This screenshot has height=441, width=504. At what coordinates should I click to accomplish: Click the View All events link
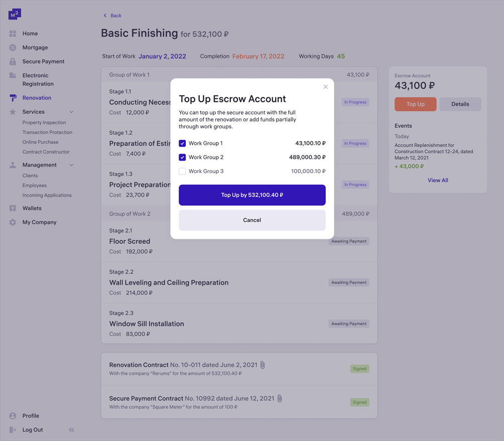[x=438, y=180]
